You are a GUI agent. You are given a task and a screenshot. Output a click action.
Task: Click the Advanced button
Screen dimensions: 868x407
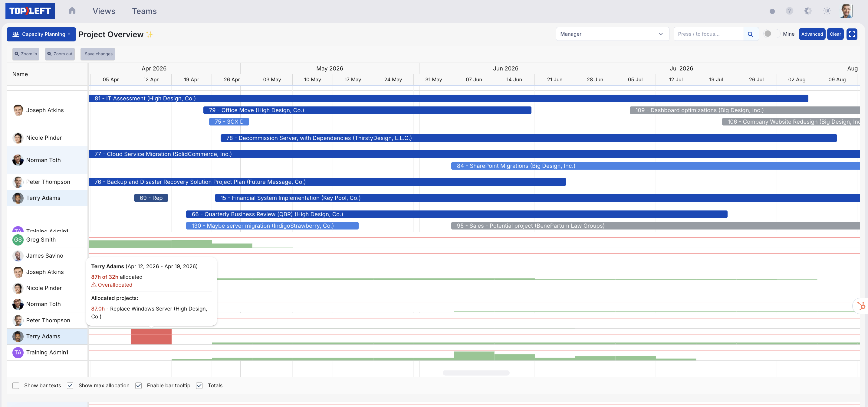pos(812,34)
